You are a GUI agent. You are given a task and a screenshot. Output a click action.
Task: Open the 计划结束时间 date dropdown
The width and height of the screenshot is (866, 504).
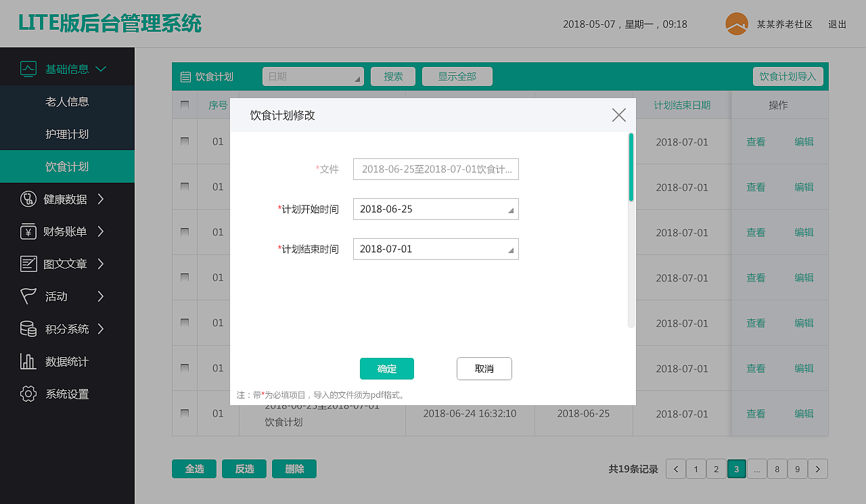[436, 249]
